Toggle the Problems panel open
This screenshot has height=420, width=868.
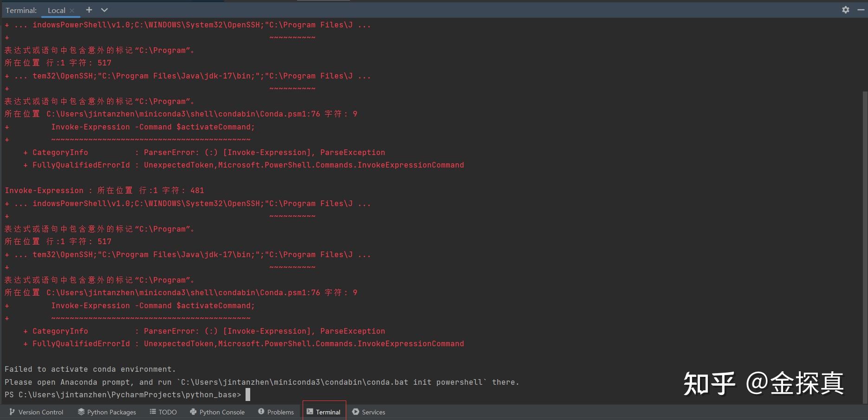(x=276, y=412)
